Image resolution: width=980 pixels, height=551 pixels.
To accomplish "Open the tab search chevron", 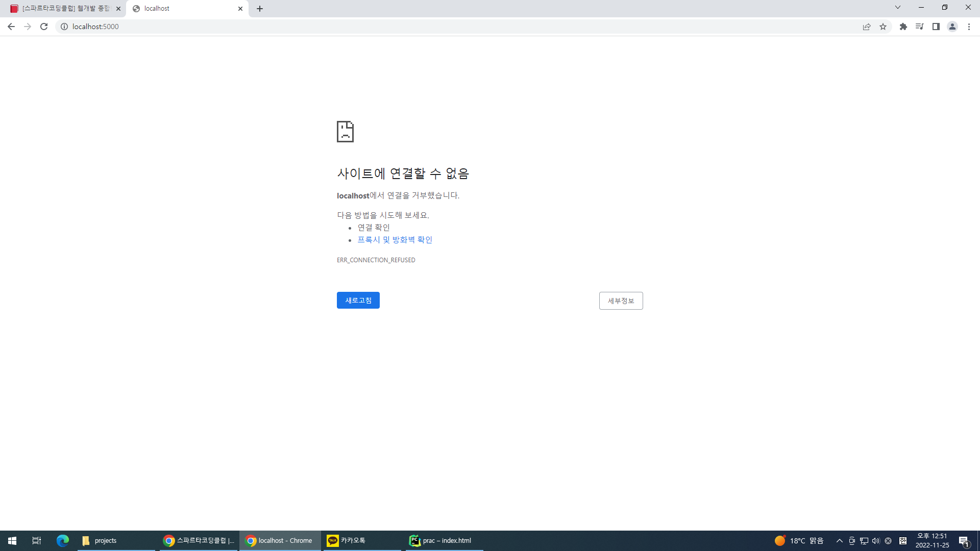I will click(898, 8).
